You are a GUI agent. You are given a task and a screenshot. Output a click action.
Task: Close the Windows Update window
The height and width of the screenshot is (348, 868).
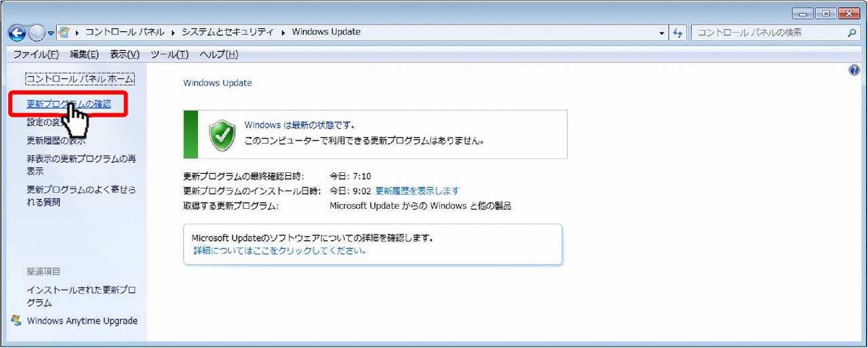[x=848, y=13]
